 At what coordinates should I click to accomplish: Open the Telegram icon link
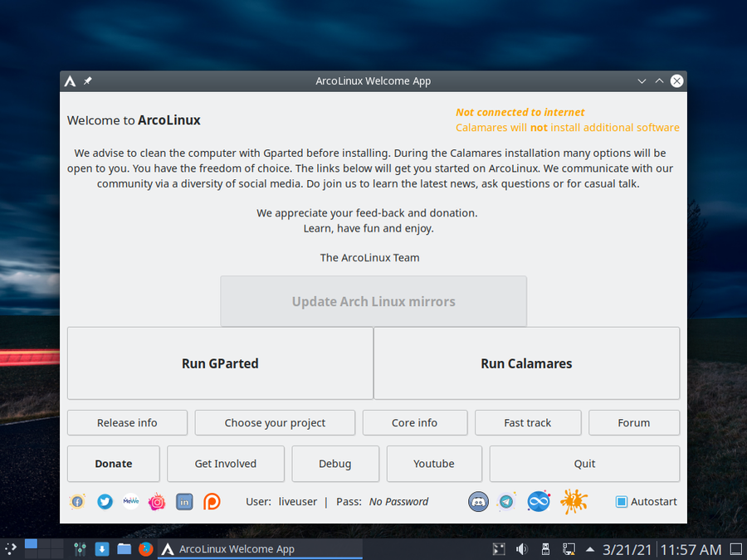[x=506, y=501]
